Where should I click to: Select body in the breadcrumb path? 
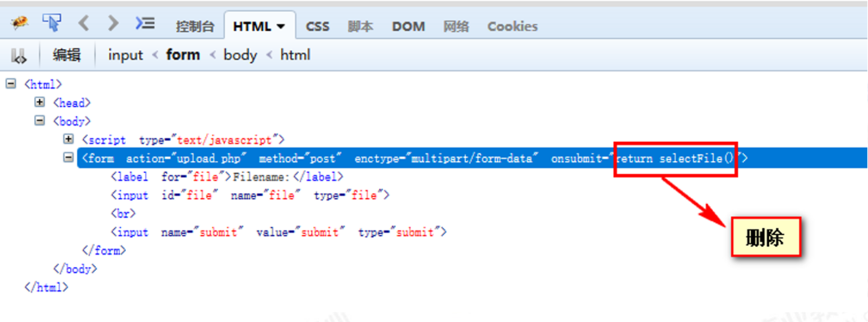[x=240, y=55]
